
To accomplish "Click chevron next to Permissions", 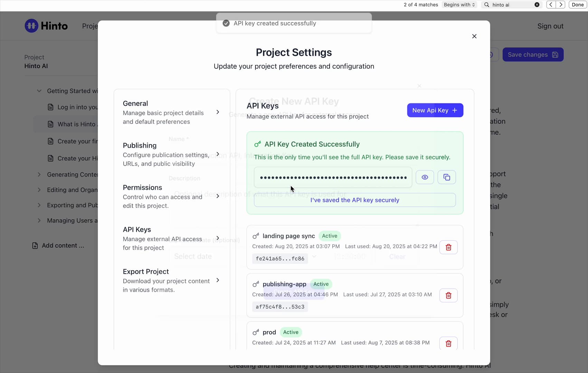I will [218, 196].
